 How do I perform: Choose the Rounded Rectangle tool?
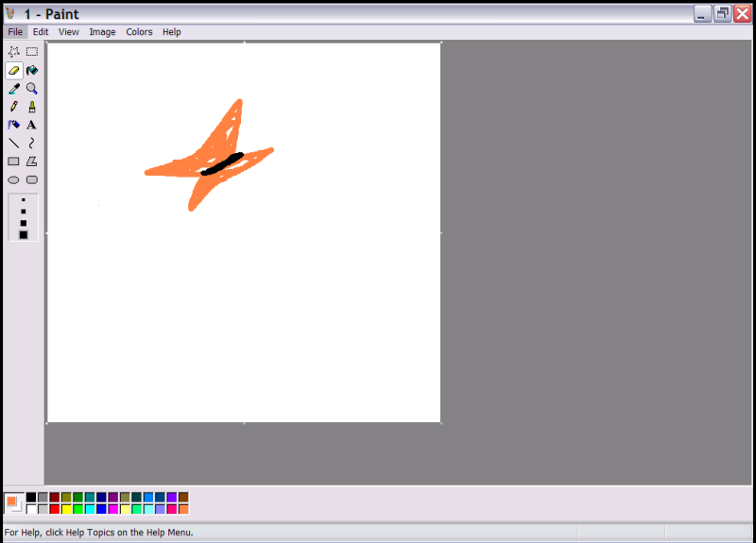tap(32, 179)
